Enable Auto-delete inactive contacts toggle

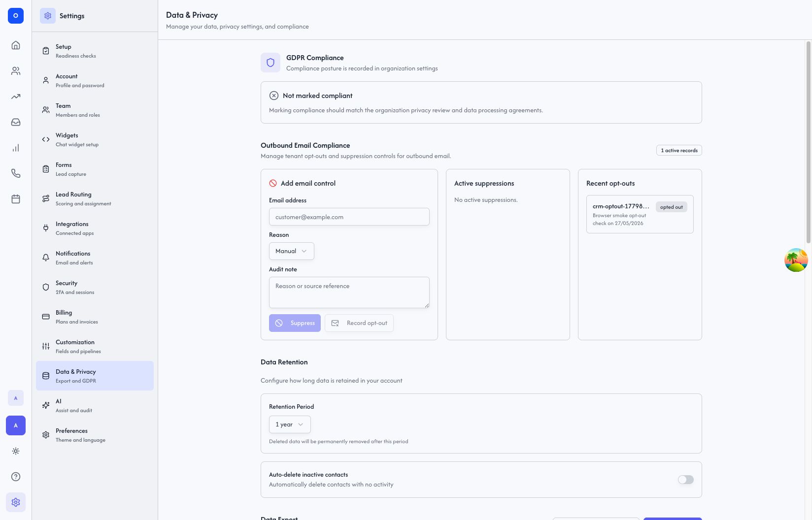point(685,480)
